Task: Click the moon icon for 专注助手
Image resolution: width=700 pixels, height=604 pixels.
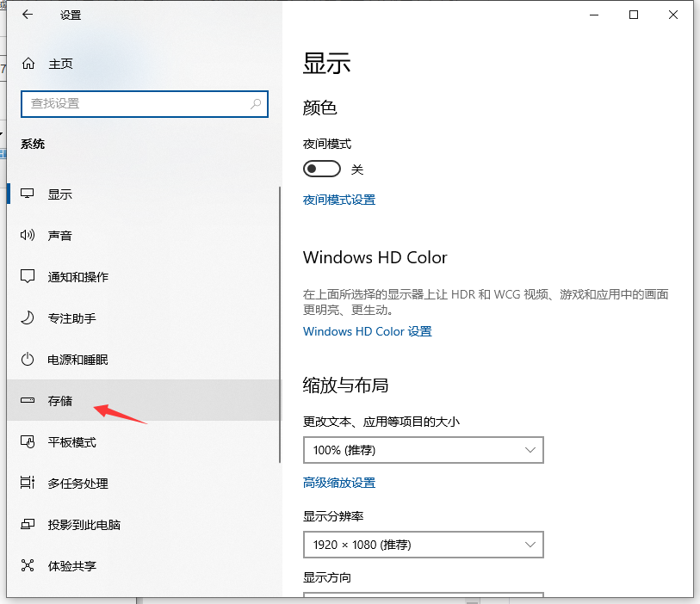Action: click(28, 318)
